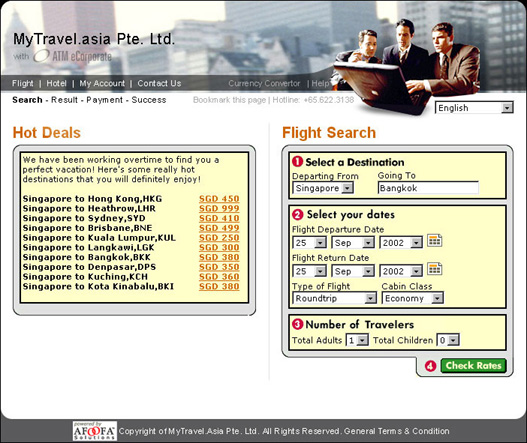Open the English language selector
527x443 pixels.
pyautogui.click(x=474, y=108)
